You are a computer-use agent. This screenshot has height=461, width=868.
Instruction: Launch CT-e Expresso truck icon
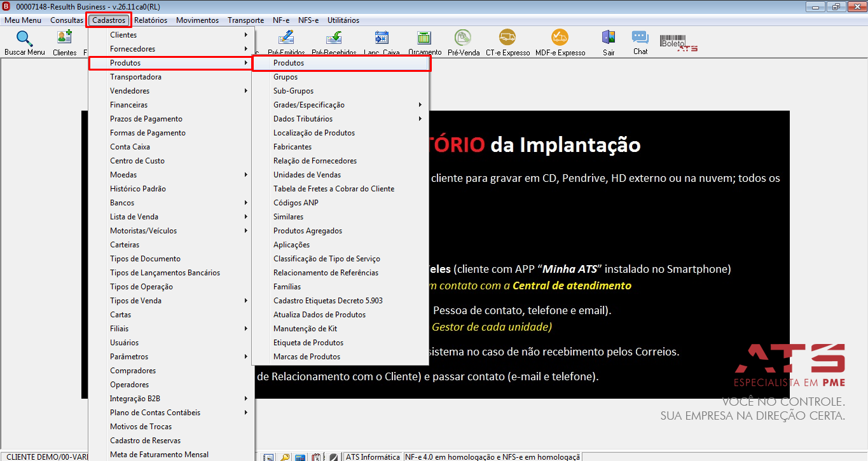507,38
